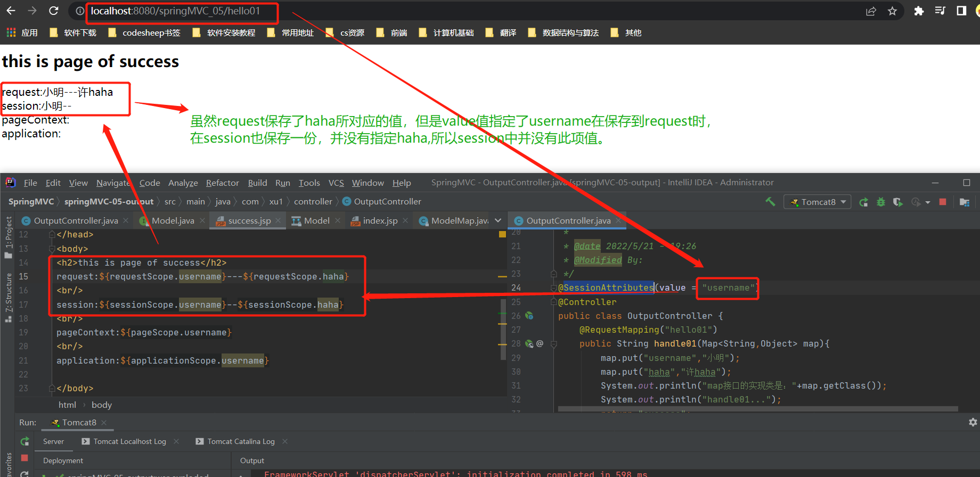Open the 计算机基础 bookmark folder
980x477 pixels.
click(446, 32)
